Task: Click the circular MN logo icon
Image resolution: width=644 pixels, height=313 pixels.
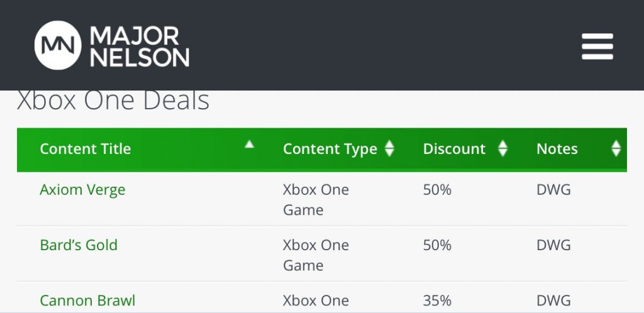Action: click(x=58, y=45)
